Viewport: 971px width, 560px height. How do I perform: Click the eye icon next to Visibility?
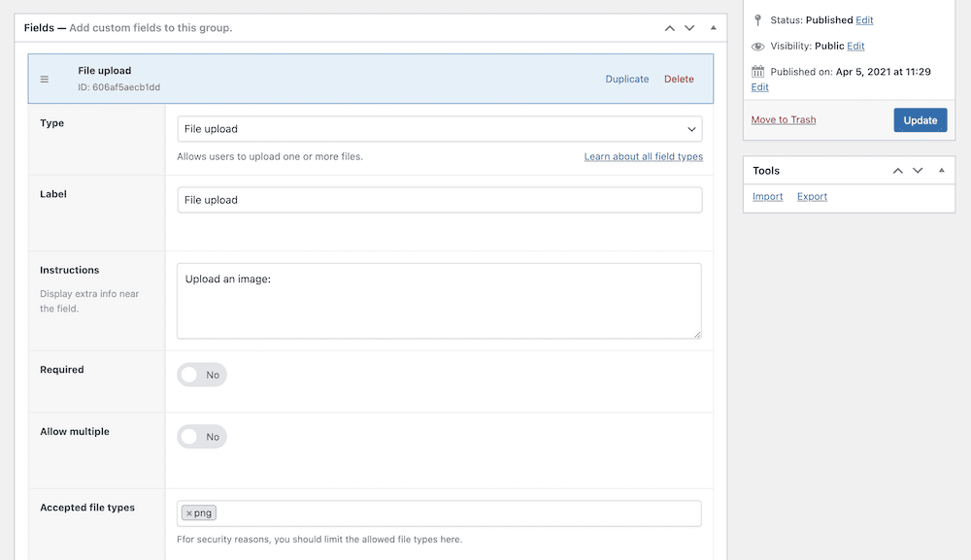pyautogui.click(x=756, y=46)
